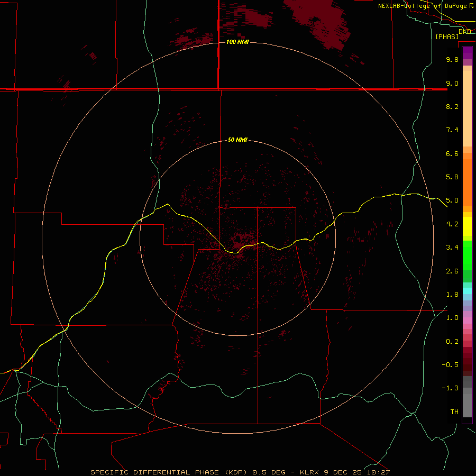Click the 9.8 scale value

click(452, 59)
